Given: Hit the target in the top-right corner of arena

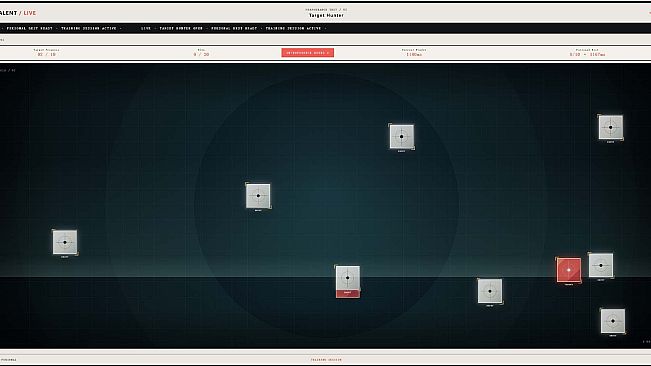Looking at the screenshot, I should click(x=610, y=127).
